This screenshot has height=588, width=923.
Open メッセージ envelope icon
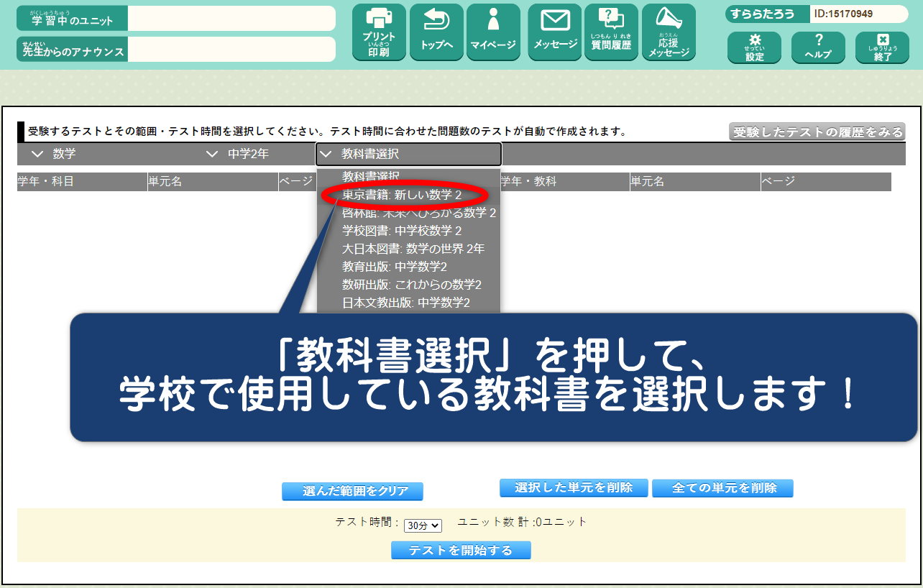tap(555, 32)
